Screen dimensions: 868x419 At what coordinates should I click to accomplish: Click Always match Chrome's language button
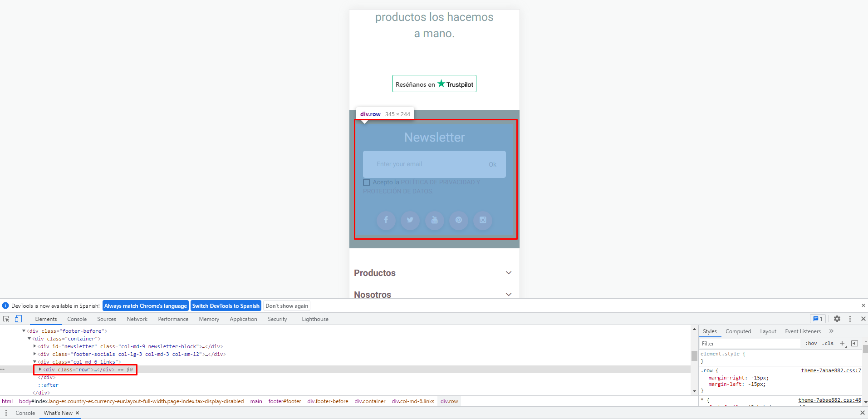coord(146,306)
